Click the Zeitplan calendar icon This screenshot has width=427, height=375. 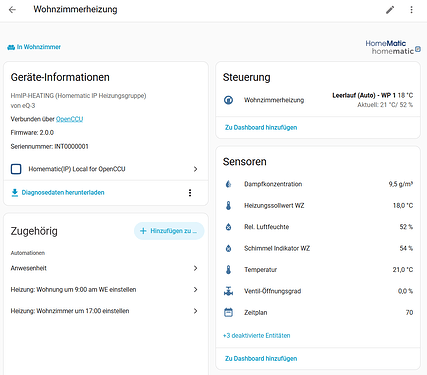(228, 312)
